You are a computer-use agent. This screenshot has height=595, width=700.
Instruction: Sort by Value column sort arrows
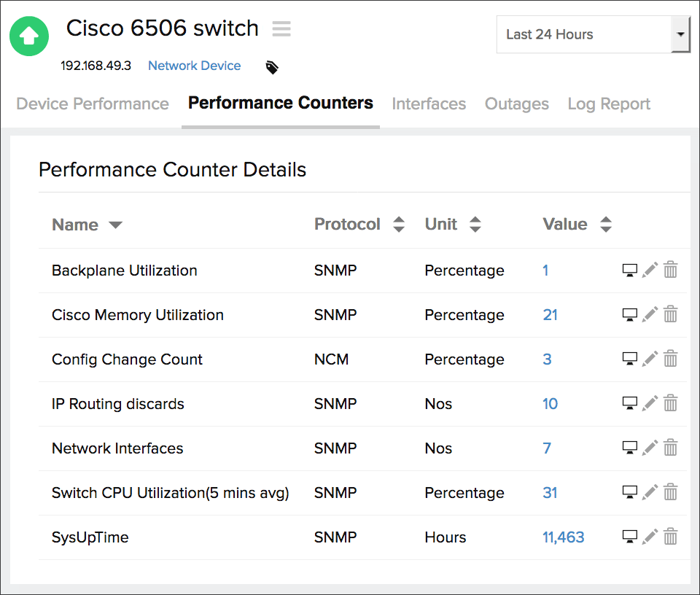click(606, 224)
